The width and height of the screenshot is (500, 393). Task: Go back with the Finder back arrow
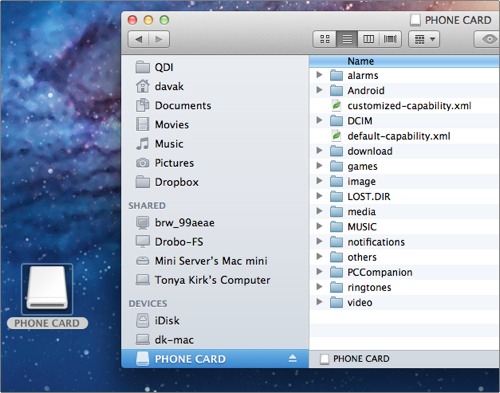[x=139, y=39]
